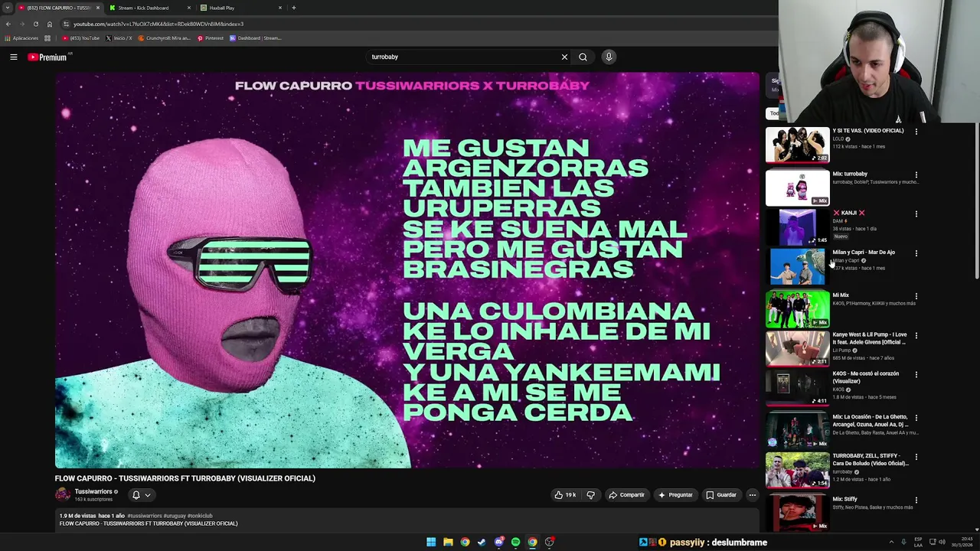This screenshot has width=980, height=551.
Task: Open Tussiwarriors channel avatar
Action: point(63,495)
